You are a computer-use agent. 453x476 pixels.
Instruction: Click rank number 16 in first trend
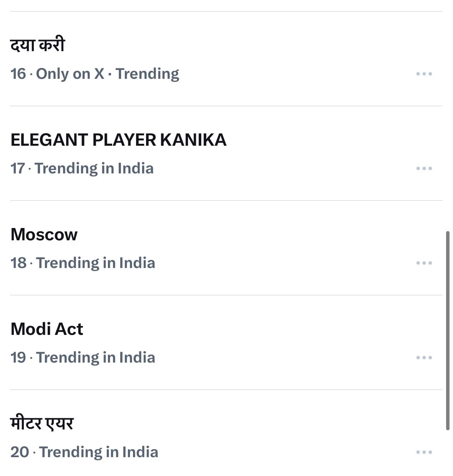[18, 74]
